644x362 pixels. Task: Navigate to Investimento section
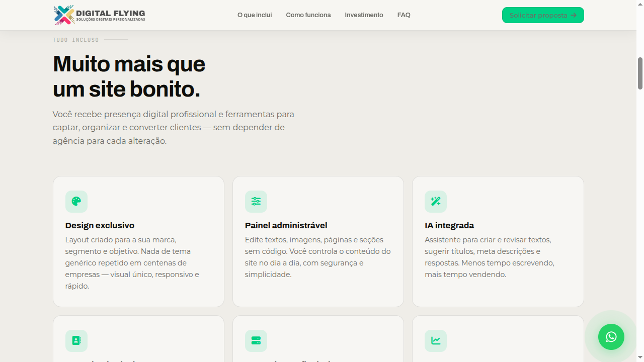click(x=364, y=15)
